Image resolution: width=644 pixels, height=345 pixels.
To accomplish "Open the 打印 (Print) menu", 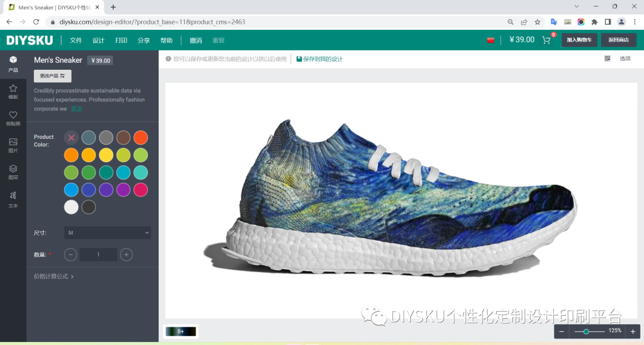I will click(x=121, y=40).
